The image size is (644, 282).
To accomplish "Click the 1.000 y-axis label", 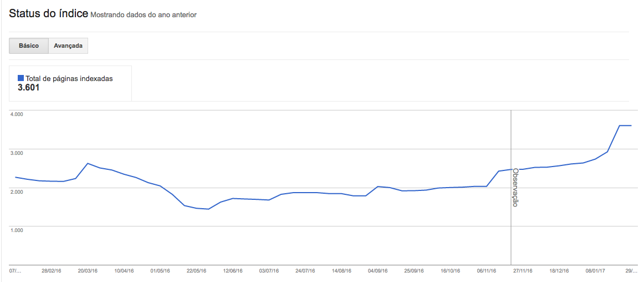I will [16, 230].
